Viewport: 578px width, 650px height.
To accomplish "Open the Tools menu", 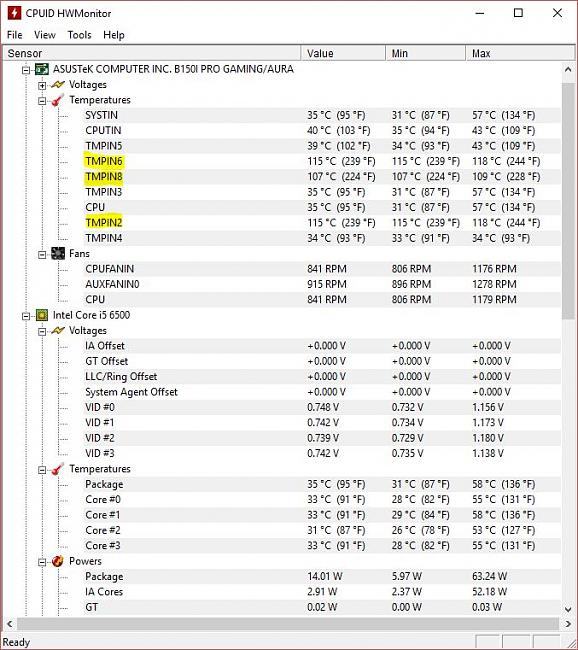I will click(x=79, y=35).
